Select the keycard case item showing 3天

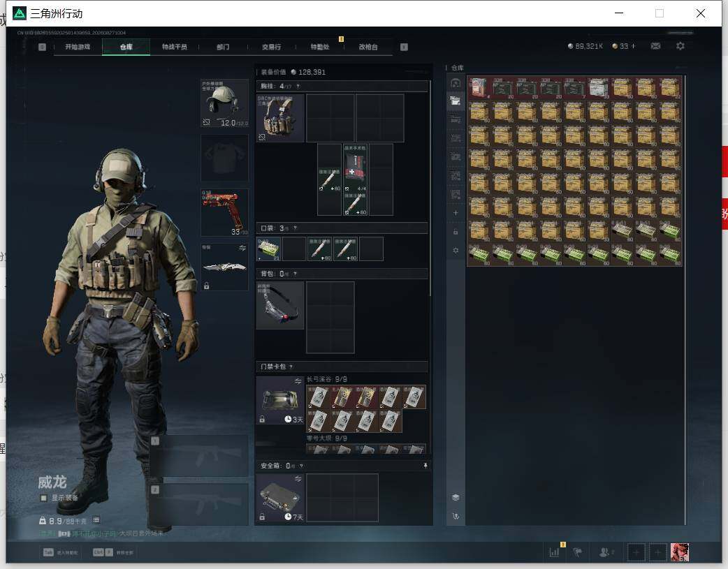pyautogui.click(x=280, y=400)
